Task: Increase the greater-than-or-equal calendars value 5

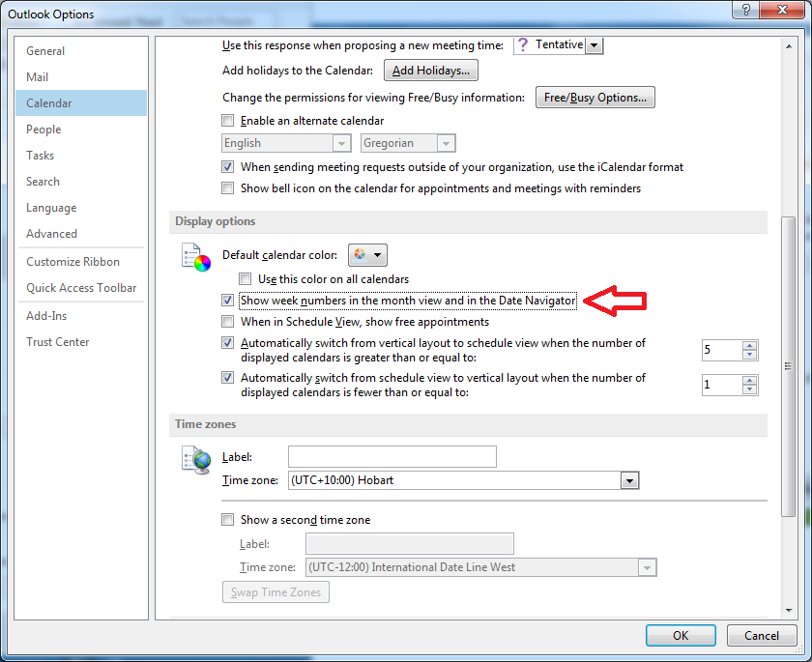Action: (x=749, y=345)
